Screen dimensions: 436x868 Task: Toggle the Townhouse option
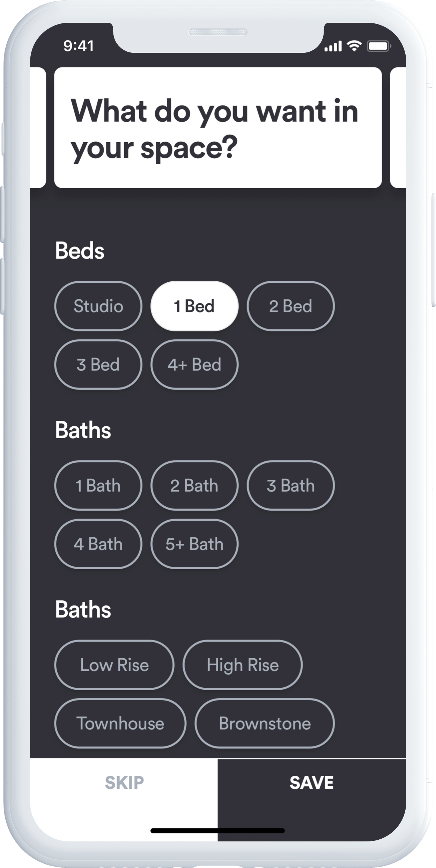pos(120,723)
